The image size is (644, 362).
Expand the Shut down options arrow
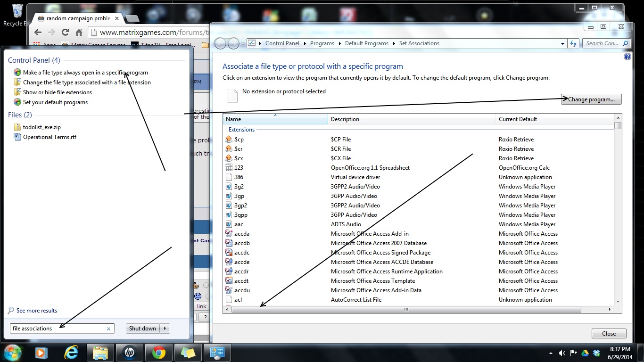[x=165, y=329]
